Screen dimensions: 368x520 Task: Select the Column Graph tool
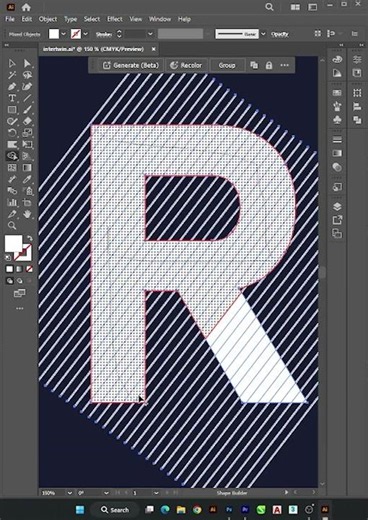tap(12, 202)
